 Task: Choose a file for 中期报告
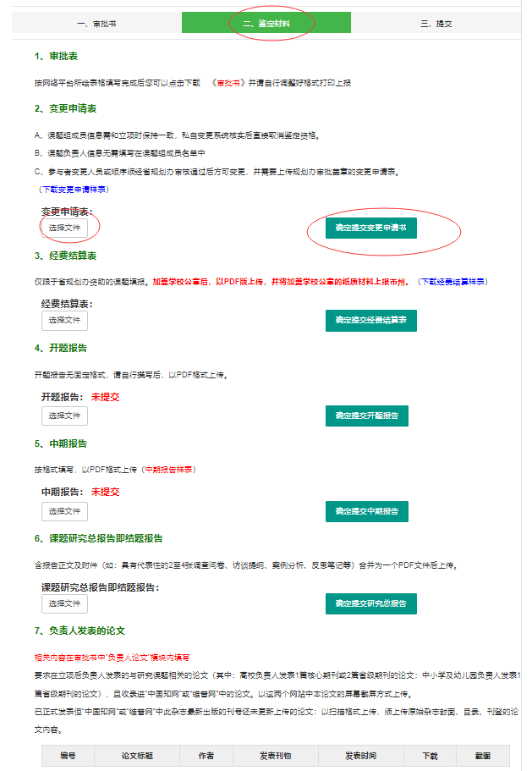point(64,511)
